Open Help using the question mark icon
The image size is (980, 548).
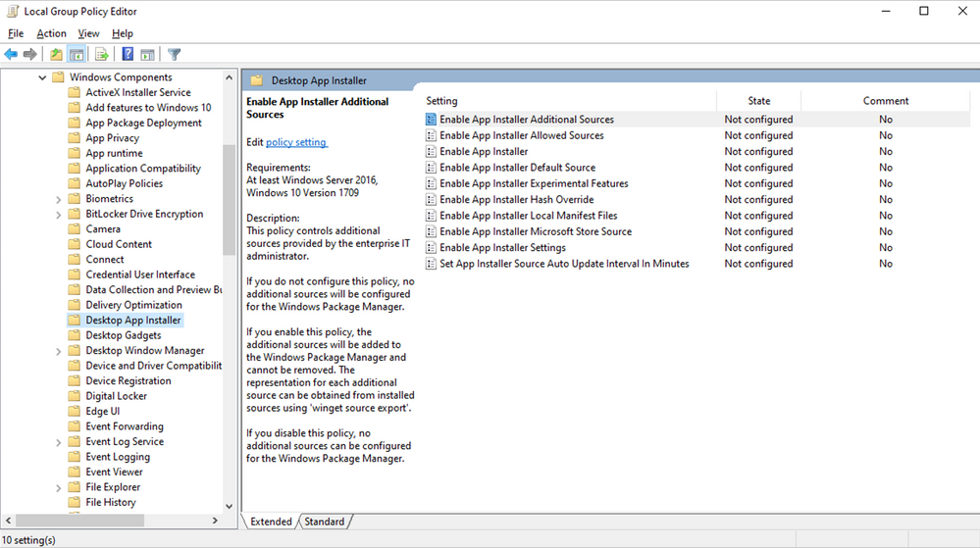coord(128,55)
